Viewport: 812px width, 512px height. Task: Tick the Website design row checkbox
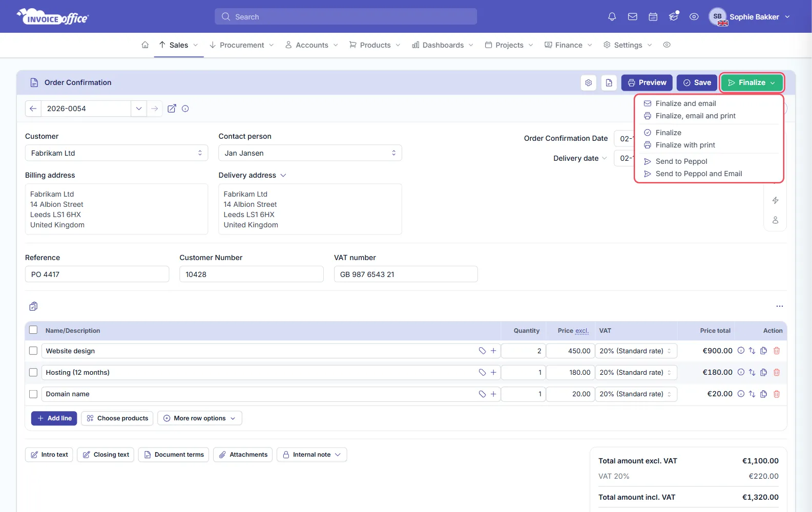point(33,351)
